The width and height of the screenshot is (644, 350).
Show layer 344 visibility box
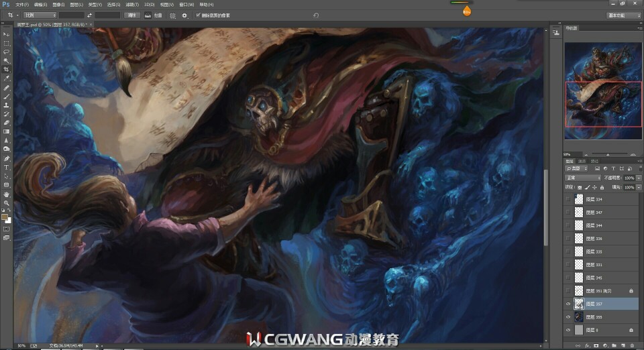tap(568, 225)
